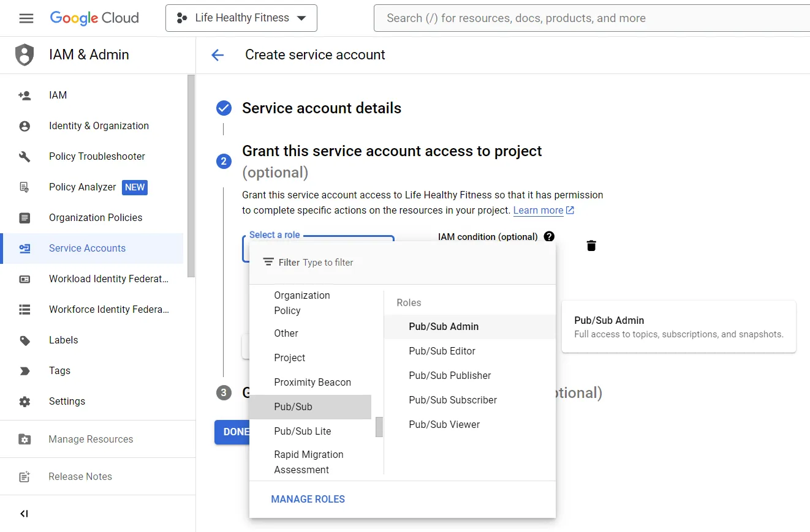Open the Life Healthy Fitness project selector

coord(241,18)
